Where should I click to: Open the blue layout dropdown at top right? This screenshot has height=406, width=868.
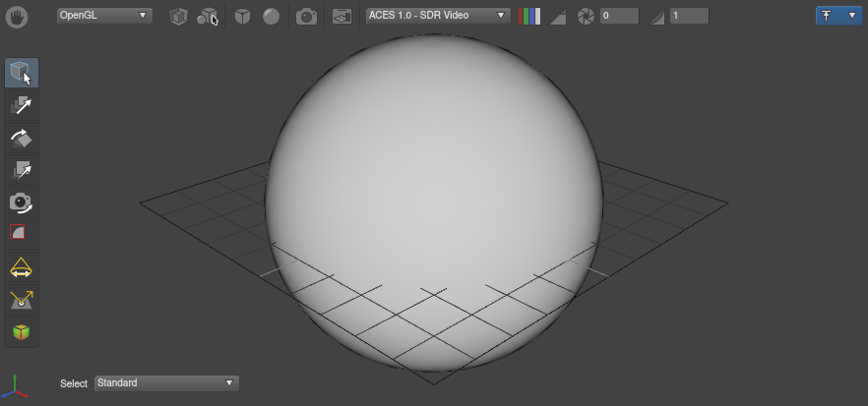point(837,16)
